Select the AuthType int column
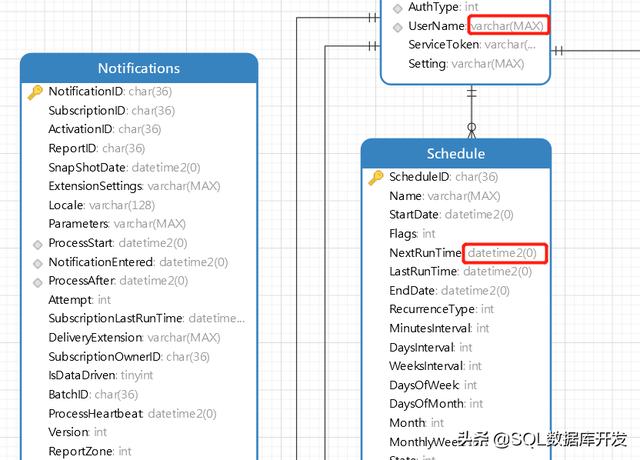The width and height of the screenshot is (640, 460). [x=443, y=7]
